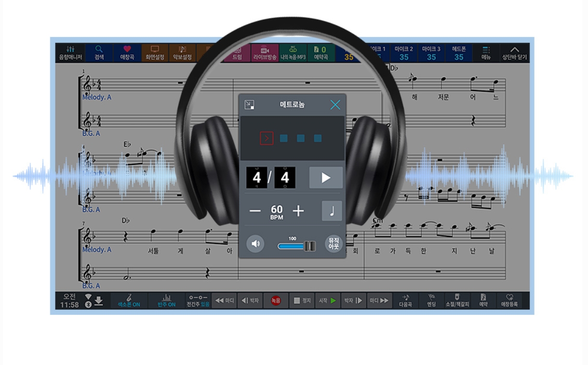This screenshot has height=365, width=588.
Task: Toggle 반주 ON accompaniment
Action: 167,300
